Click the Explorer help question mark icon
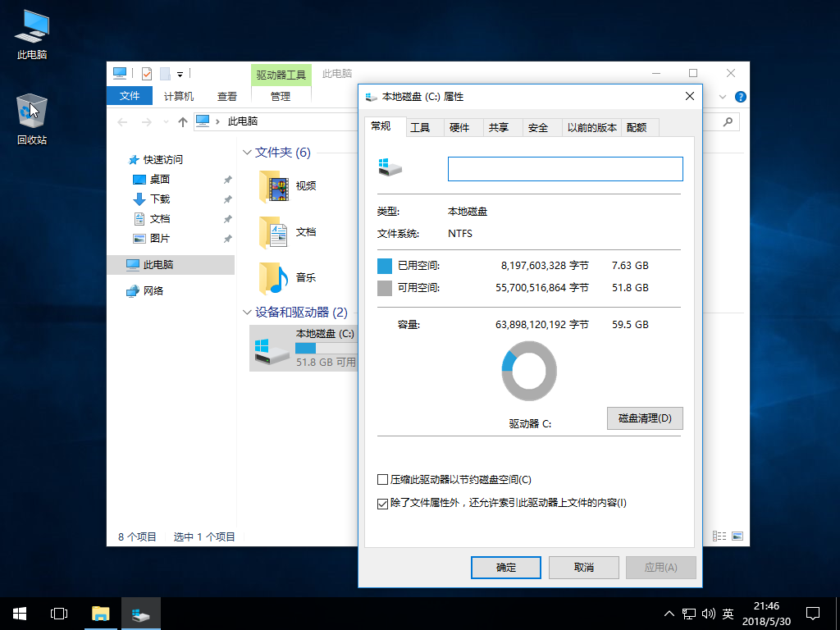 click(x=741, y=97)
